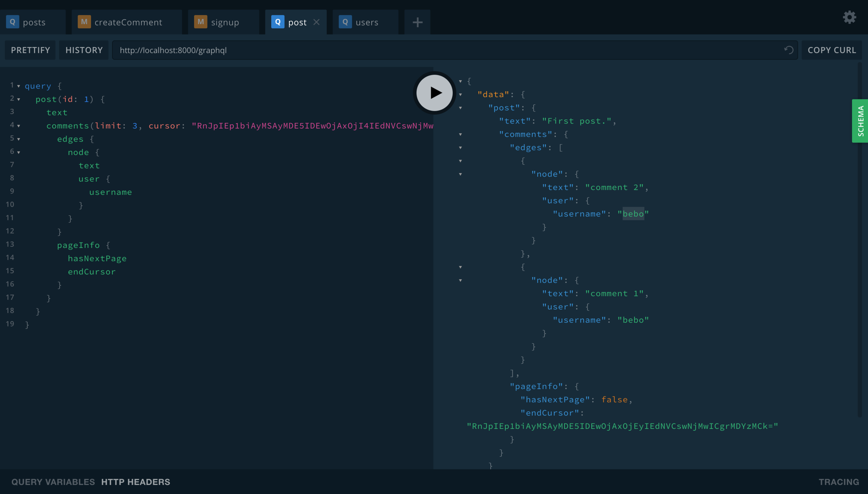Click the highlighted "bebo" username value
The width and height of the screenshot is (868, 494).
coord(633,214)
